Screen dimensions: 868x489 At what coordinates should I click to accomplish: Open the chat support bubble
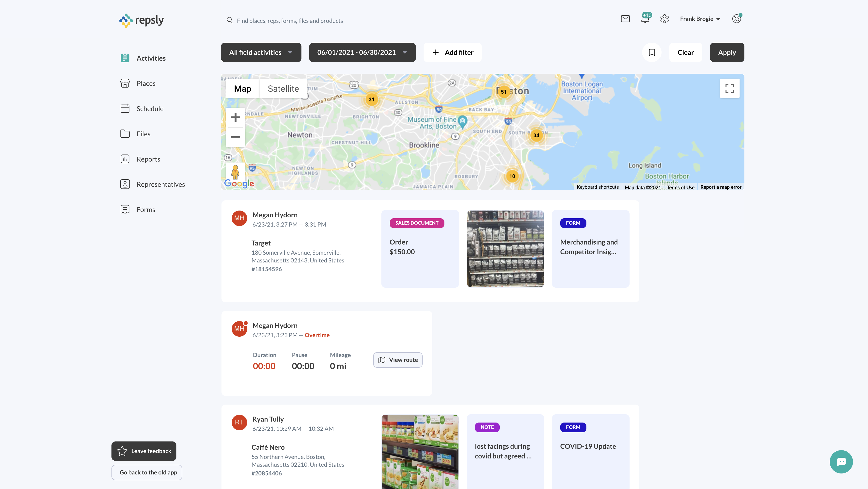841,462
